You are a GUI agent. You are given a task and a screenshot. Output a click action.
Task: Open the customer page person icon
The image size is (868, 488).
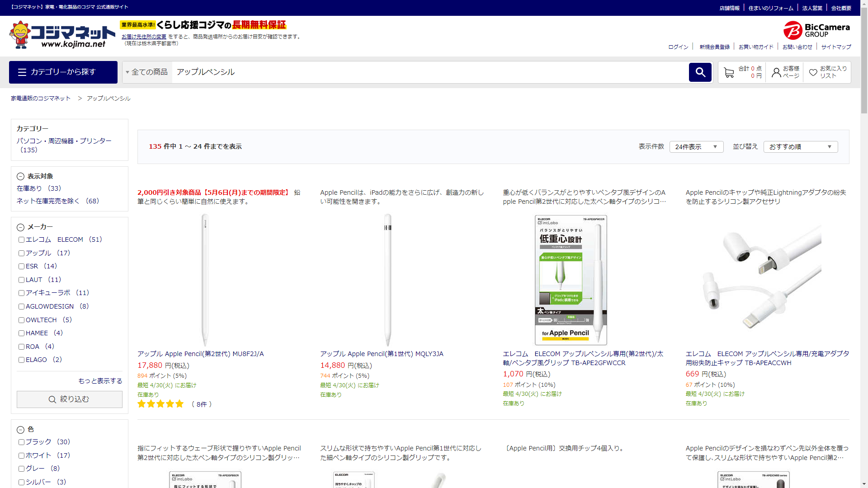(776, 72)
